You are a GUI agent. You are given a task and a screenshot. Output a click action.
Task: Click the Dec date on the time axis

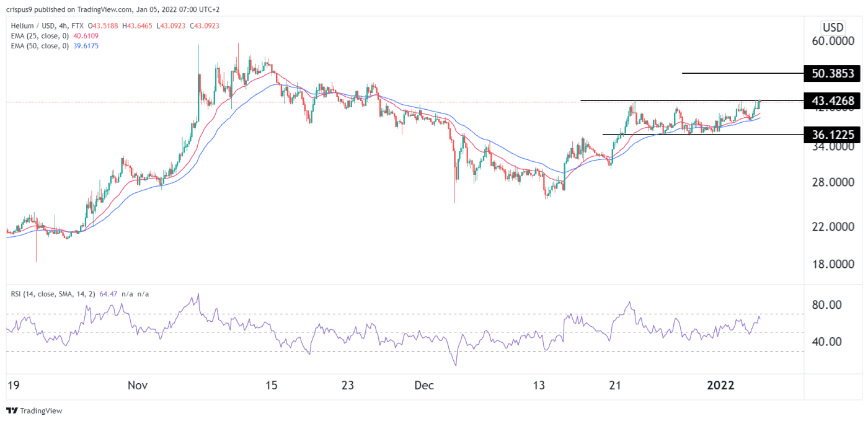[423, 385]
